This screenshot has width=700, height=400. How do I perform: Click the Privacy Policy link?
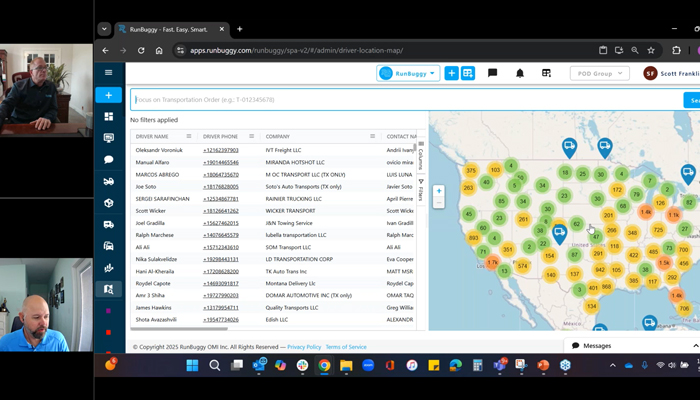(x=304, y=347)
